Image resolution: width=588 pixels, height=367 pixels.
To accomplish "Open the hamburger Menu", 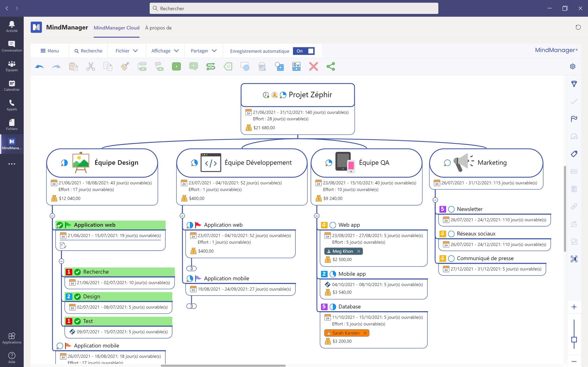I will point(49,51).
